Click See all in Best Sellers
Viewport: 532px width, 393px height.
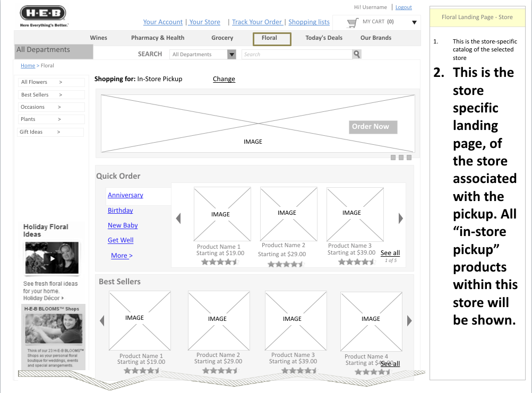point(390,364)
